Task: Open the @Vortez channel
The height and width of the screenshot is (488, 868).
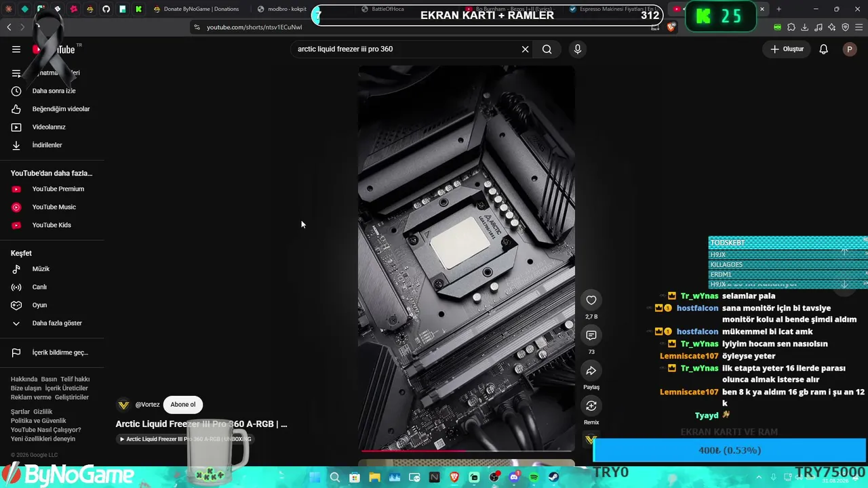Action: tap(147, 405)
